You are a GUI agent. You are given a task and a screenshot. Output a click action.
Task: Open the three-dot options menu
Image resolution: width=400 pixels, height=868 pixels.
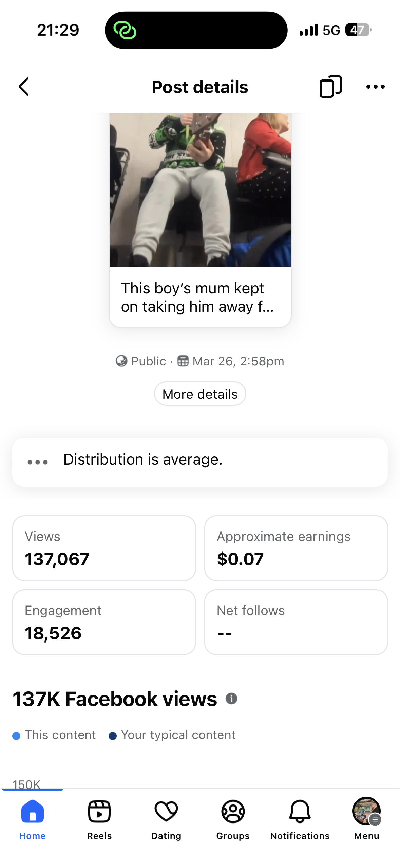point(375,87)
